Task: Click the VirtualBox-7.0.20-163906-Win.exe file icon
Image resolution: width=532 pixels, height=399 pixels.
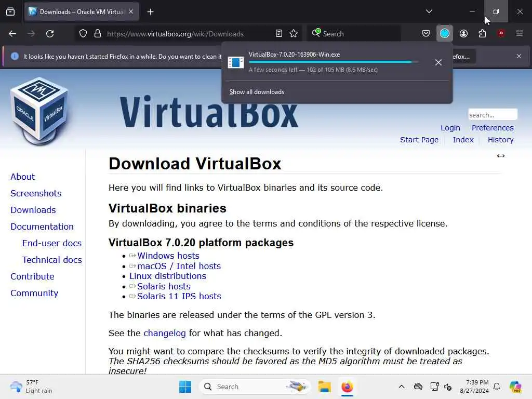Action: [236, 62]
